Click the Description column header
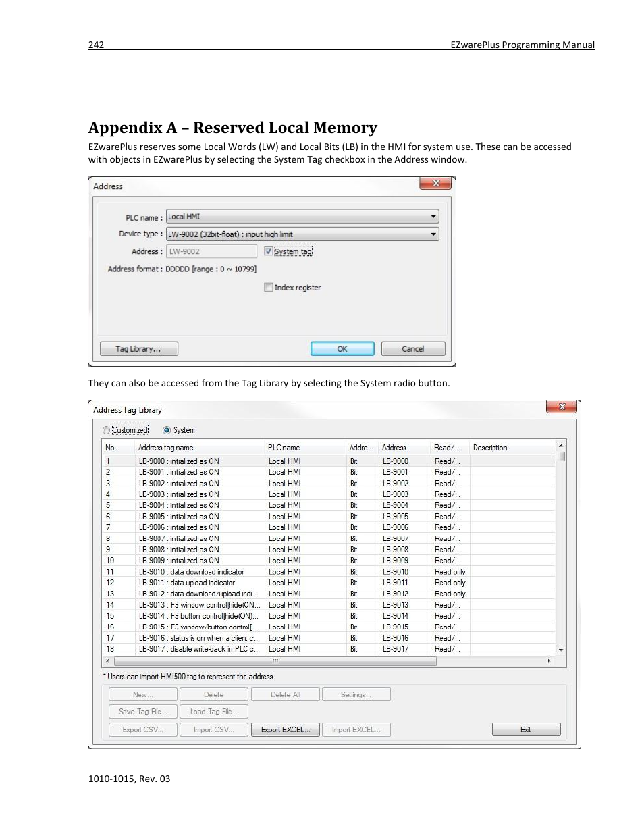The height and width of the screenshot is (834, 644). click(x=512, y=448)
